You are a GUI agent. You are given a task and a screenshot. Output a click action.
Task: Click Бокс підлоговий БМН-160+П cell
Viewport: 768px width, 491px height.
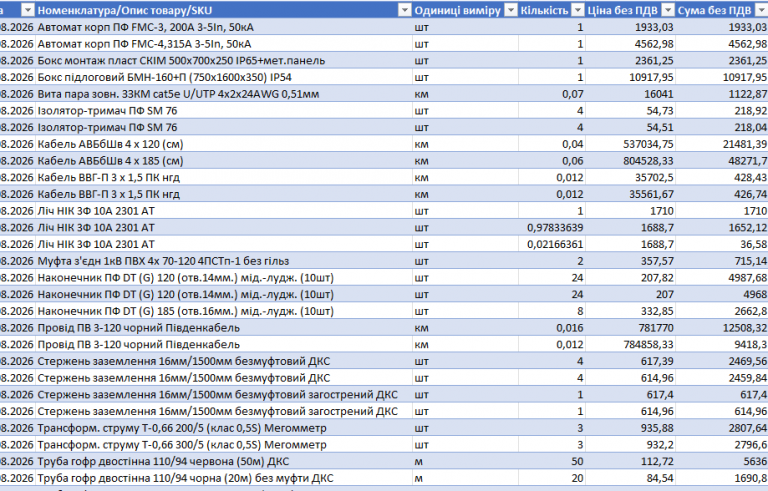224,77
